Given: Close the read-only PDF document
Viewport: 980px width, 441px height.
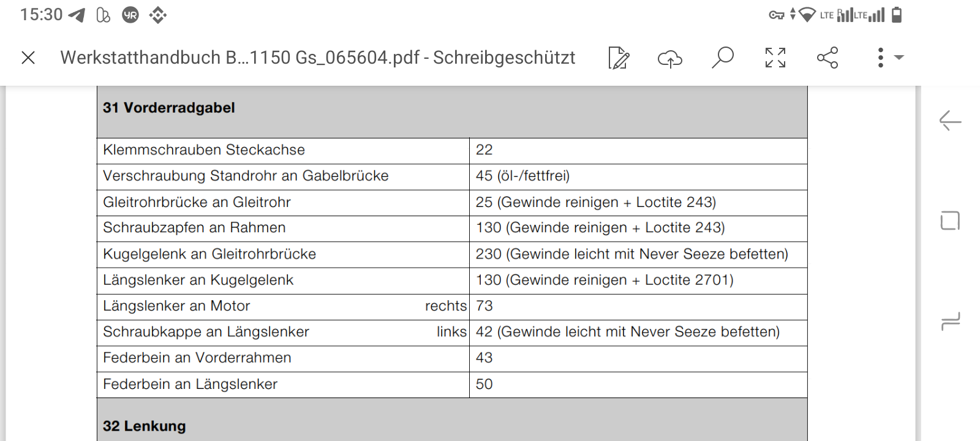Looking at the screenshot, I should coord(28,58).
